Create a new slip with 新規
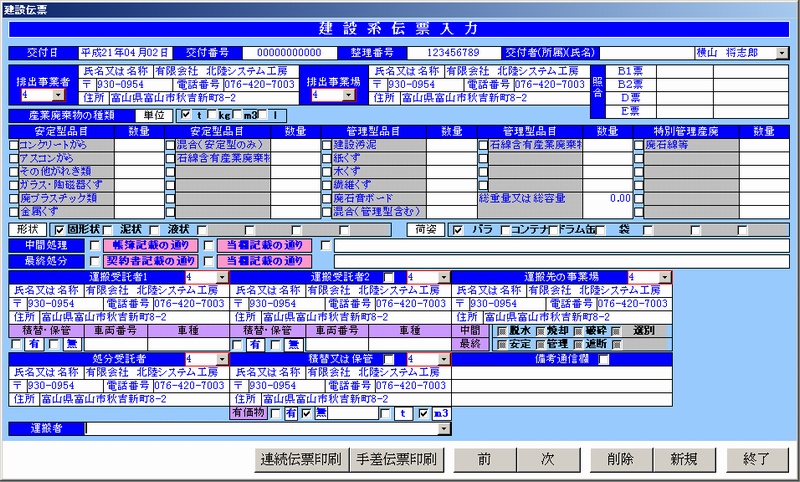 (x=684, y=459)
